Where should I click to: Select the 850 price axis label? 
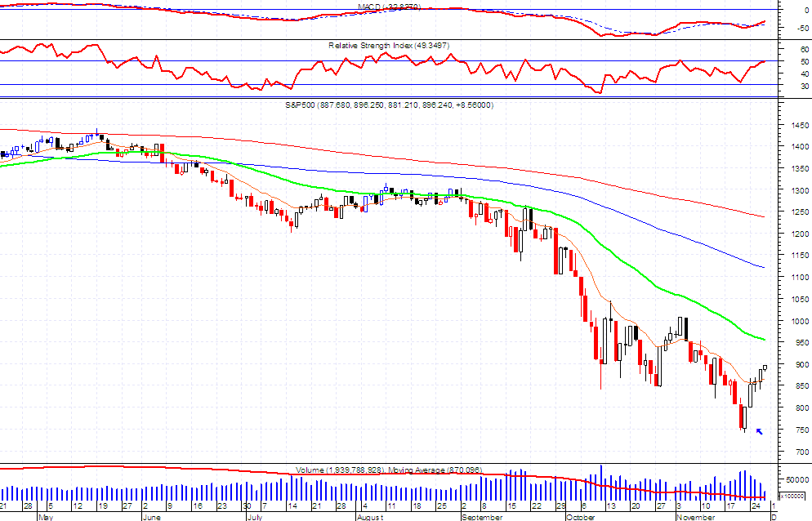(x=801, y=386)
